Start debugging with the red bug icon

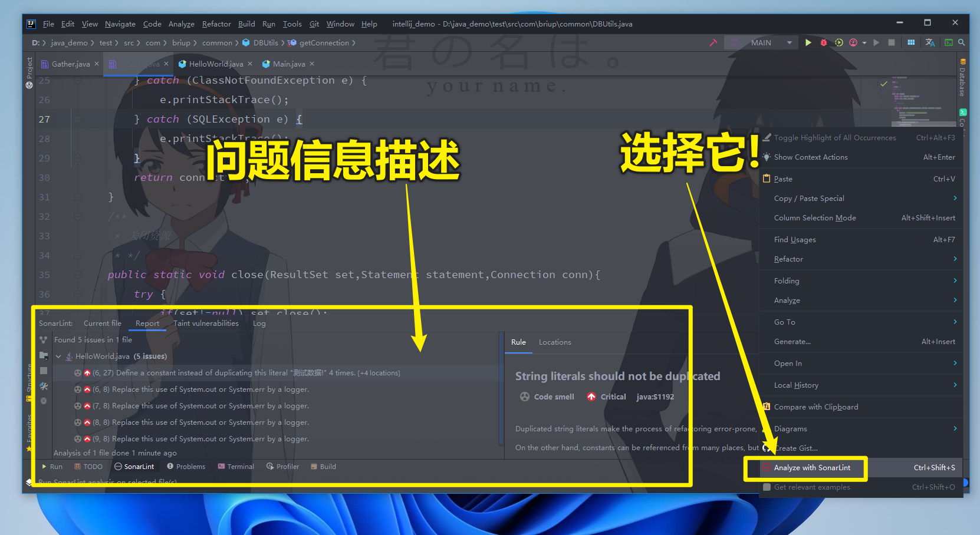824,42
